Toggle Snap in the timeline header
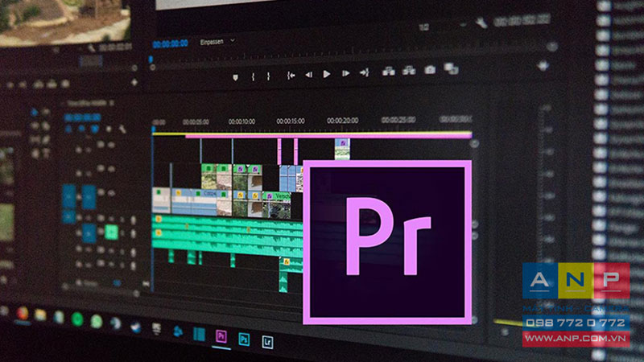Viewport: 644px width, 362px height. (82, 130)
